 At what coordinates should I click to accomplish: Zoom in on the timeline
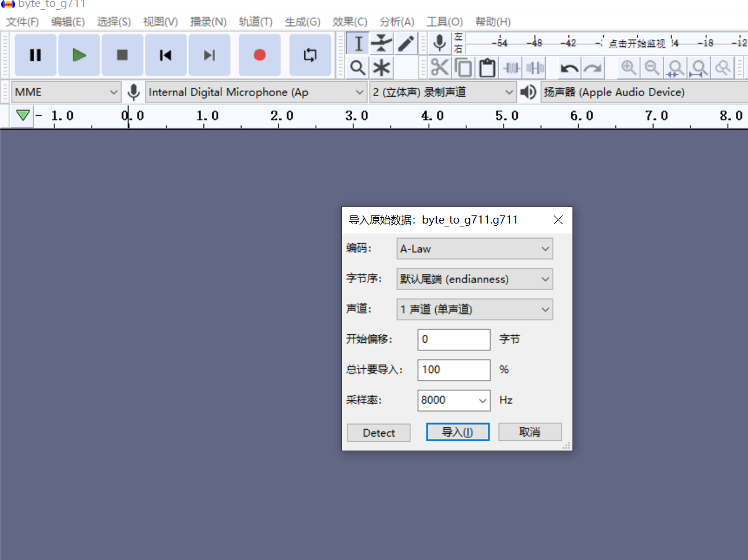629,68
